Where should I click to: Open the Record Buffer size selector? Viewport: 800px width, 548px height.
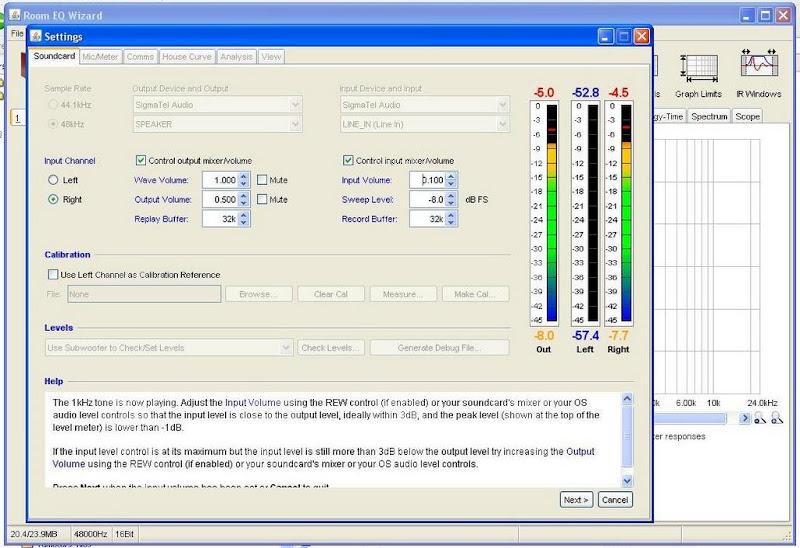click(451, 218)
